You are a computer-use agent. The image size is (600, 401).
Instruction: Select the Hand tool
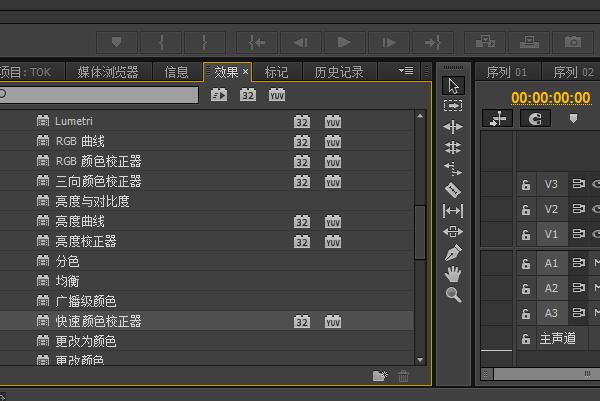[x=453, y=274]
